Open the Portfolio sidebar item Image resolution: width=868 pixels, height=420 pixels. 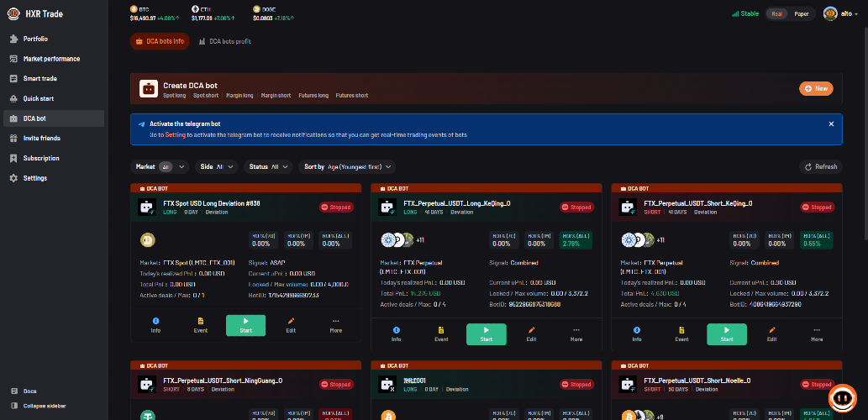(x=54, y=39)
